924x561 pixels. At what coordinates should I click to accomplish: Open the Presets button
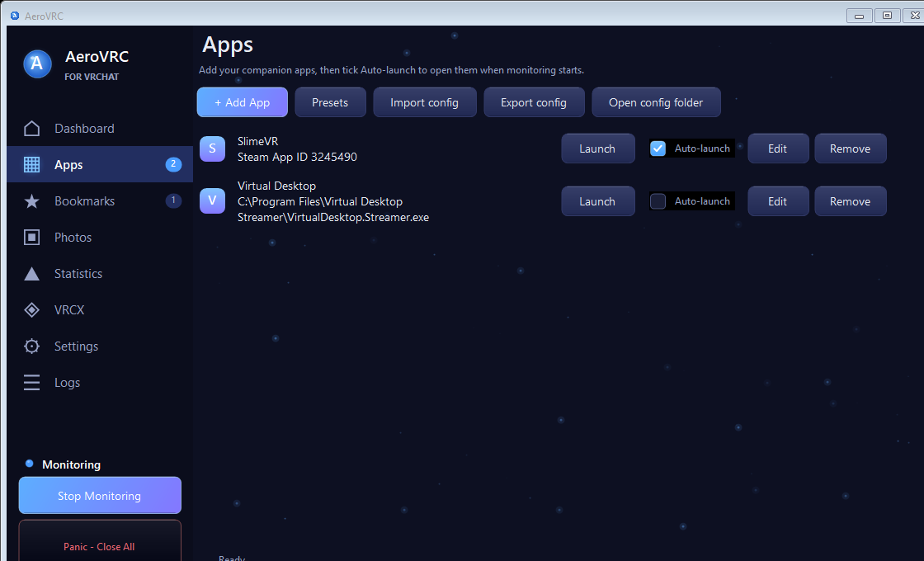tap(330, 102)
